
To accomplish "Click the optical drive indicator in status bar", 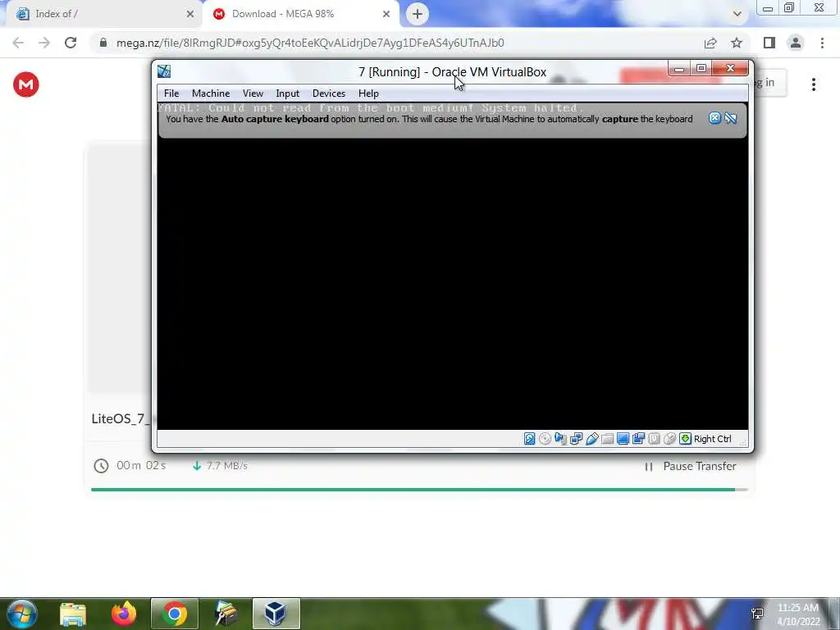I will (545, 439).
